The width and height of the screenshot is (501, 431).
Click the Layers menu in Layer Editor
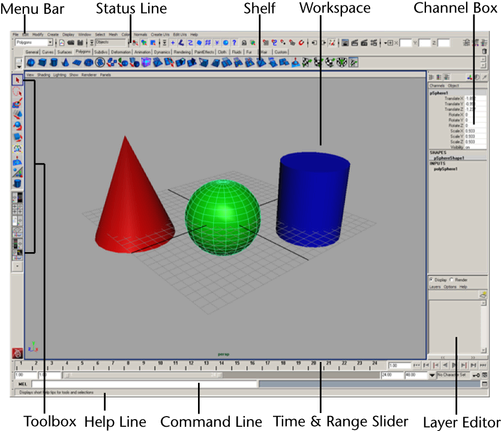click(435, 287)
